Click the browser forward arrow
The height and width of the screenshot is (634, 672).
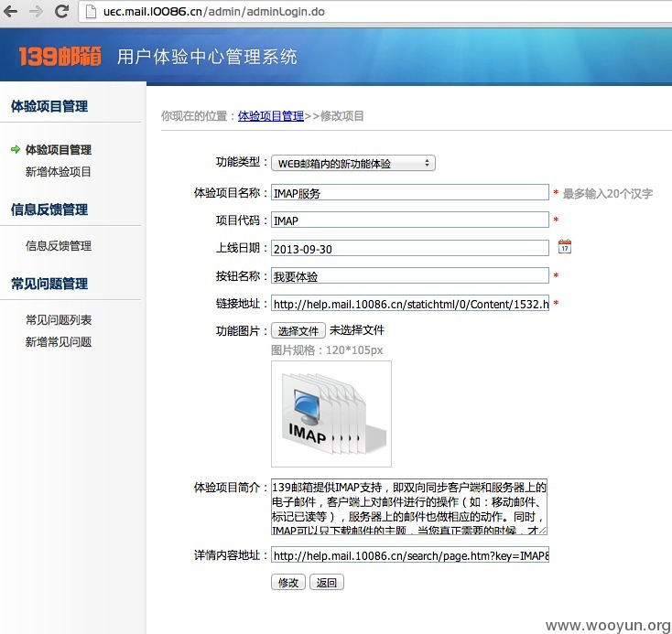coord(37,12)
